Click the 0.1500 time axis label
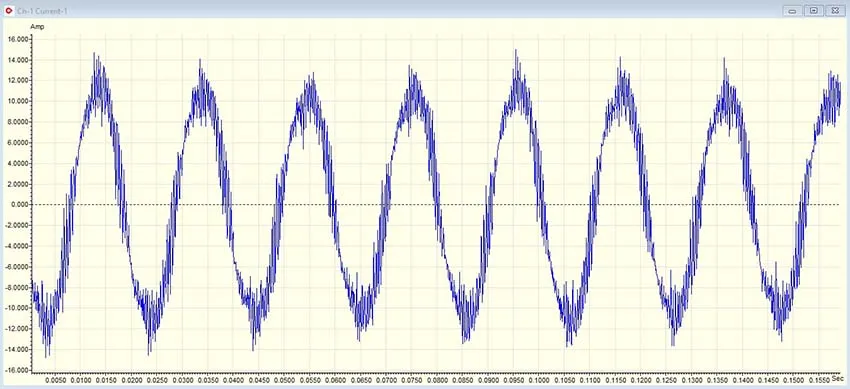 tap(795, 381)
